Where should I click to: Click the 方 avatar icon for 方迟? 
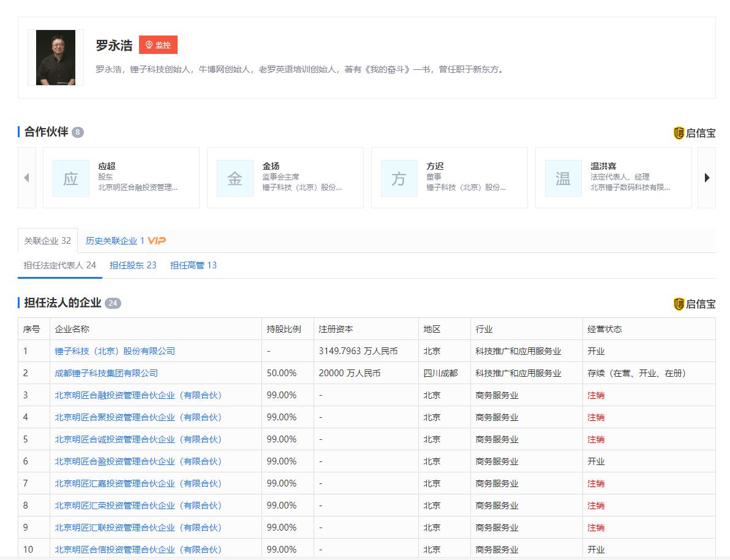point(399,178)
